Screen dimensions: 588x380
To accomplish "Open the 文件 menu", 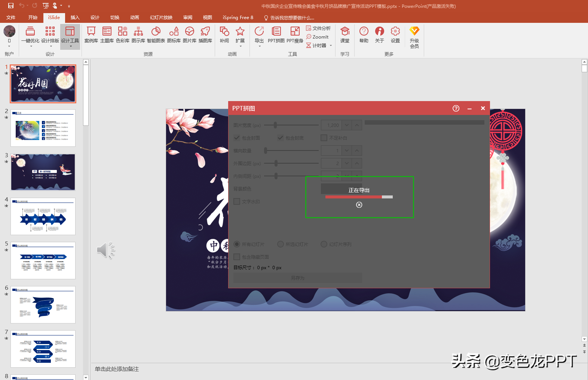I will [11, 18].
